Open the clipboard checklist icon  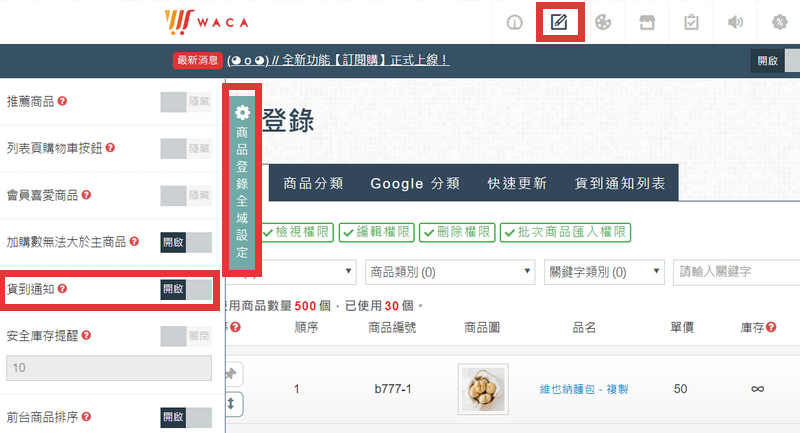tap(690, 22)
